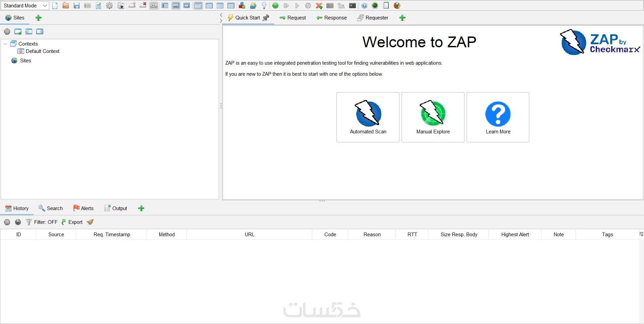Click the Export Context icon
This screenshot has width=644, height=324.
tap(40, 31)
